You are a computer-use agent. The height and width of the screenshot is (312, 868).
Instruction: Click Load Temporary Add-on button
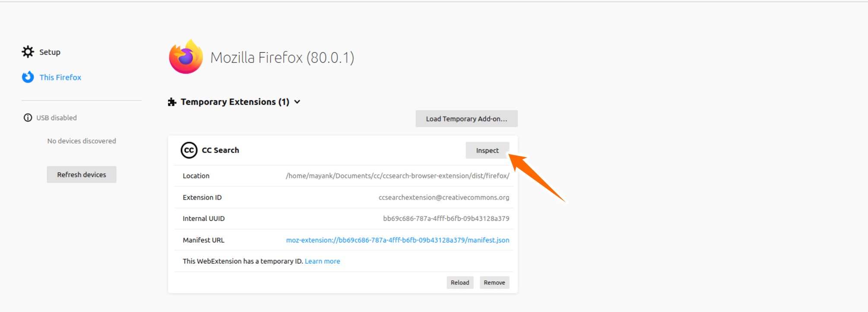466,119
